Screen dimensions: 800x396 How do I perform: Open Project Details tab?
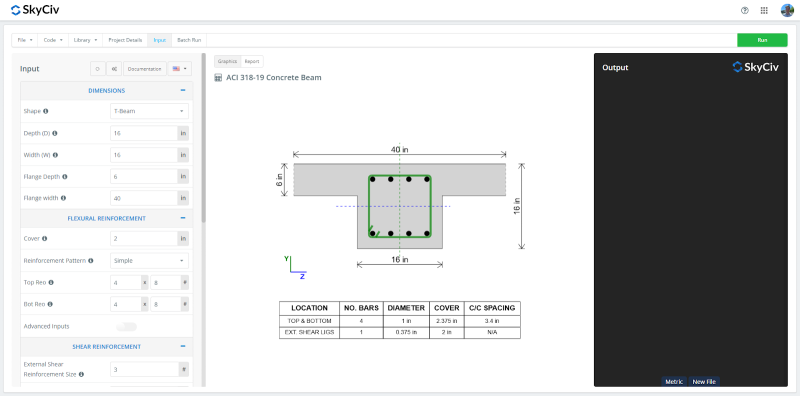(125, 40)
